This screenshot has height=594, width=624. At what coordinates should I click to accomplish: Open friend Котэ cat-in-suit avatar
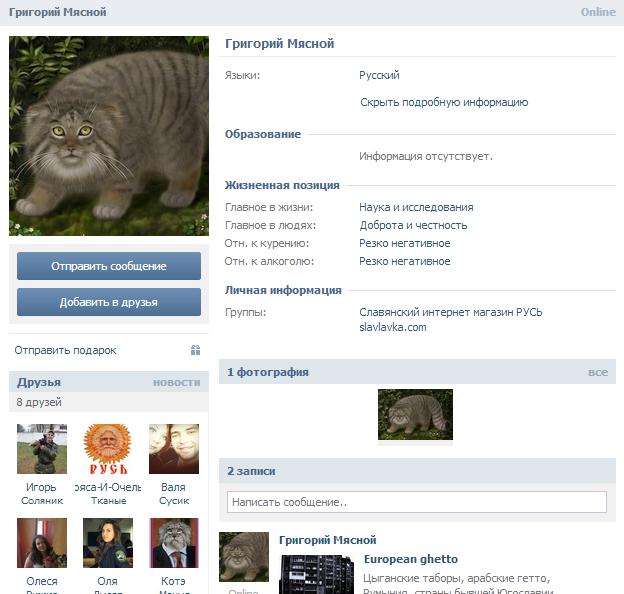pos(174,543)
